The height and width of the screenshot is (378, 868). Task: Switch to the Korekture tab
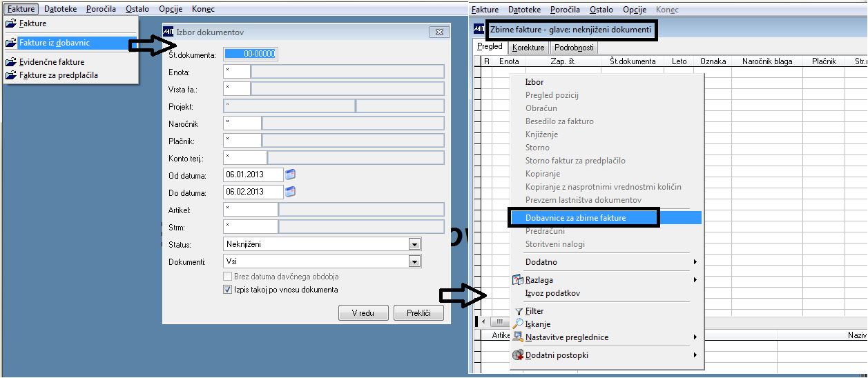pos(528,48)
